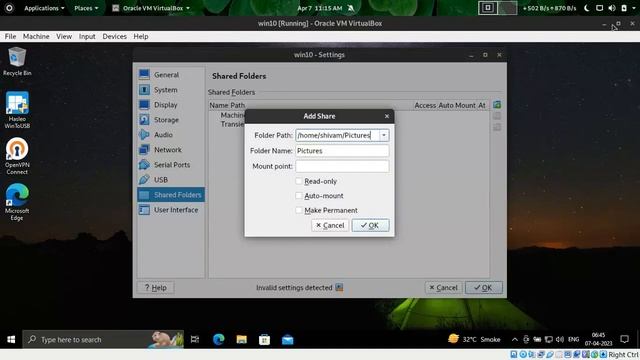Screen dimensions: 640x360
Task: Select USB settings category
Action: pyautogui.click(x=171, y=180)
